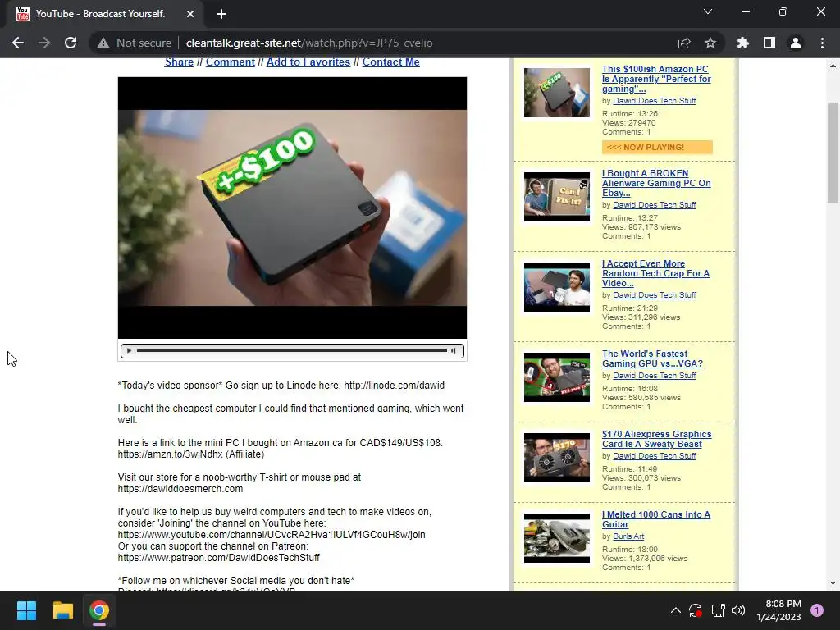Image resolution: width=840 pixels, height=630 pixels.
Task: Open the Not secure warning icon
Action: coord(103,43)
